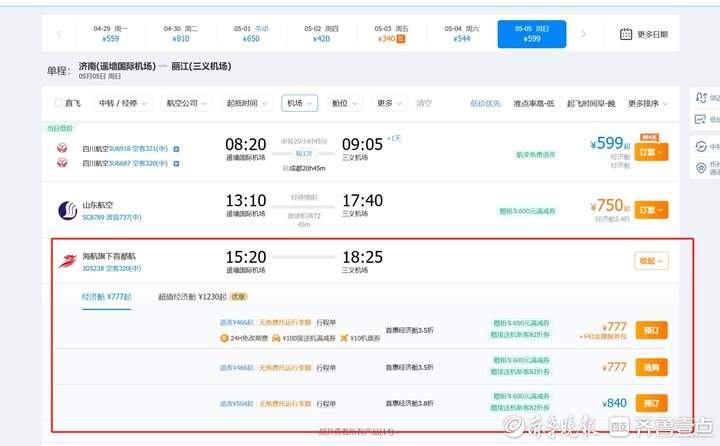Image resolution: width=720 pixels, height=446 pixels.
Task: Click the orange badge beside ¥340 date price
Action: [x=400, y=39]
